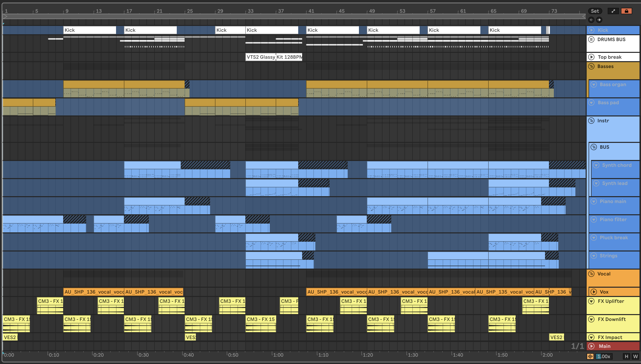Select the DRUMS BUS track title

coord(611,39)
